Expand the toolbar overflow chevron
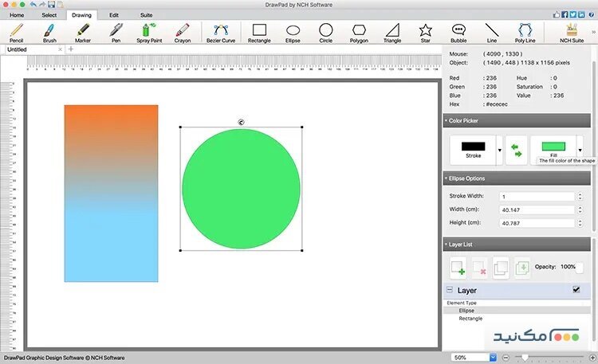This screenshot has height=364, width=598. pyautogui.click(x=593, y=32)
